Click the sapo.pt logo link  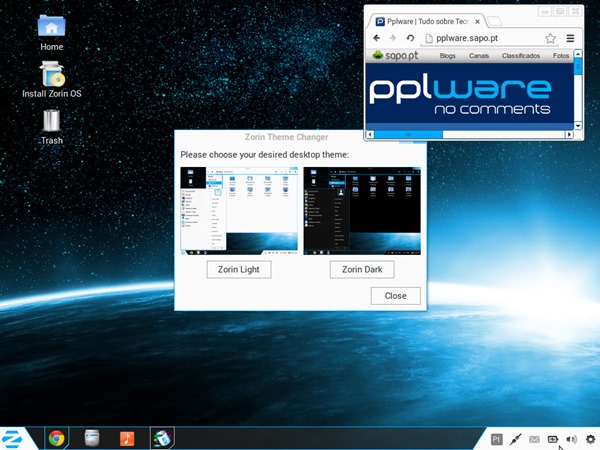coord(395,56)
